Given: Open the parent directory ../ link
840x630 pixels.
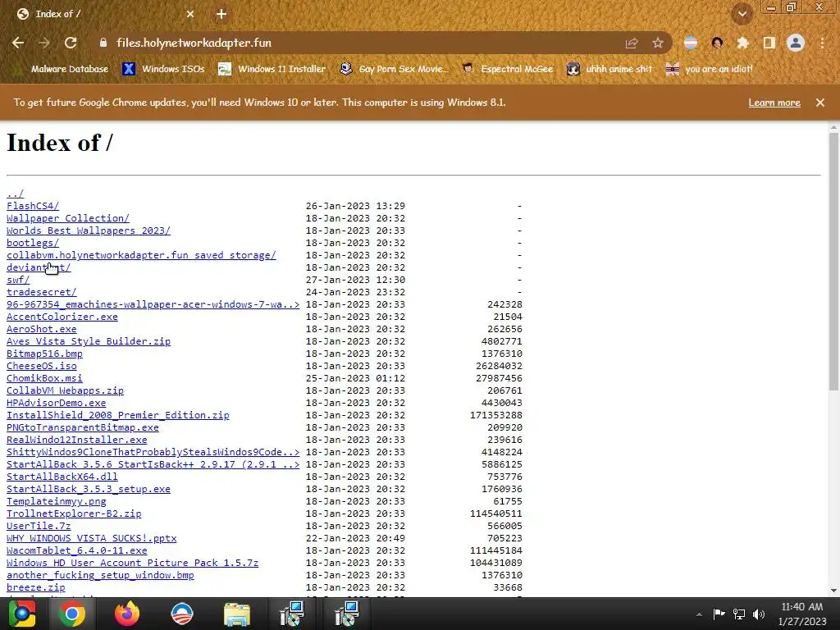Looking at the screenshot, I should (15, 194).
